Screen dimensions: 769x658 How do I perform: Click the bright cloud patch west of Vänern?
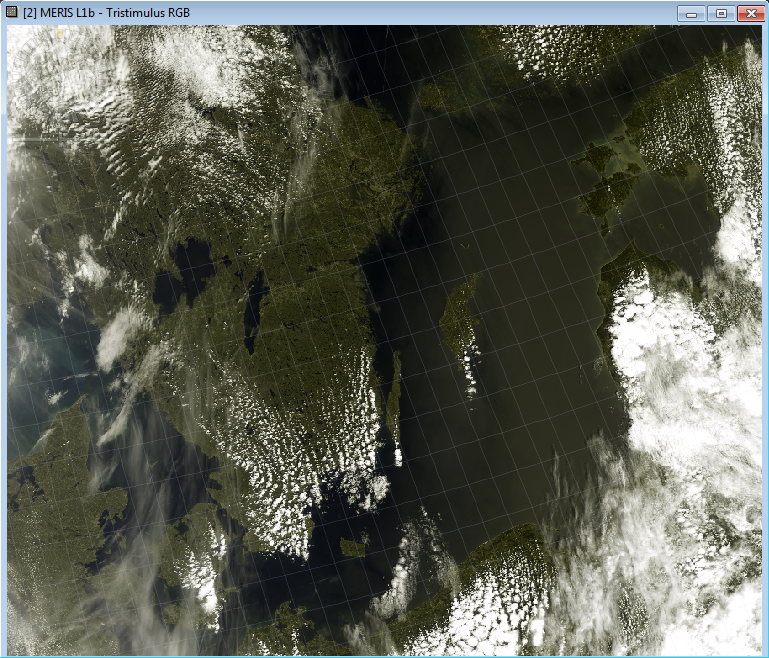[x=120, y=335]
